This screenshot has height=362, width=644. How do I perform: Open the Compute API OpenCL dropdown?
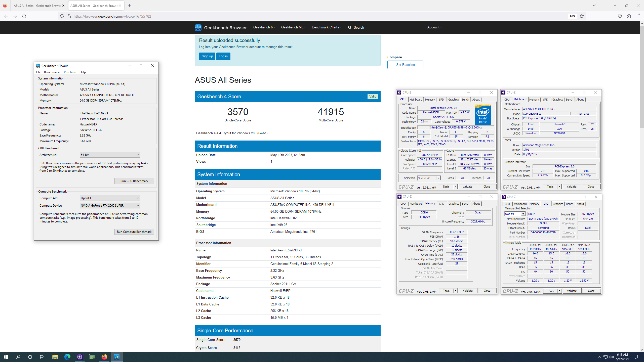coord(110,198)
